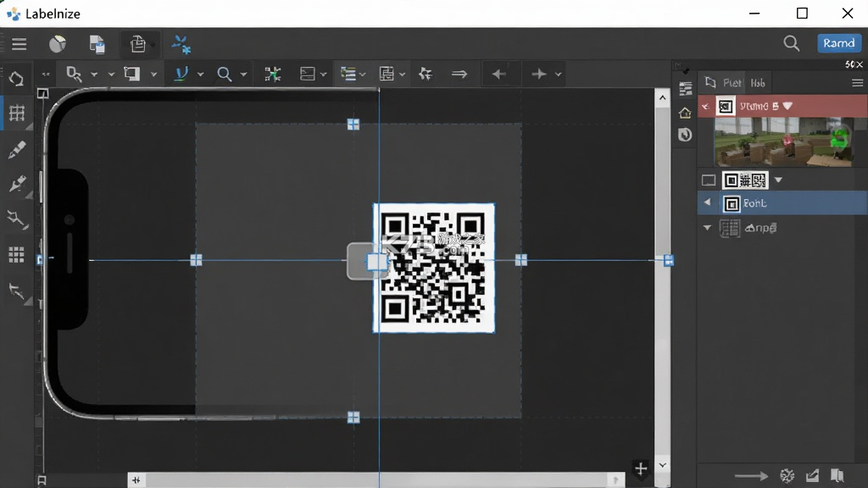Open dropdown beside zoom magnifier tool
The height and width of the screenshot is (488, 868).
(243, 75)
